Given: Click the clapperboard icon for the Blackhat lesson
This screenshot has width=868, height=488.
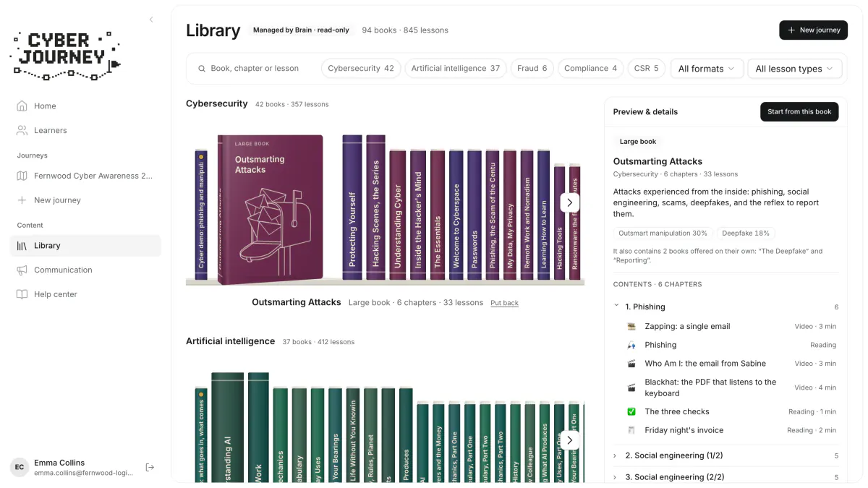Looking at the screenshot, I should [x=631, y=388].
